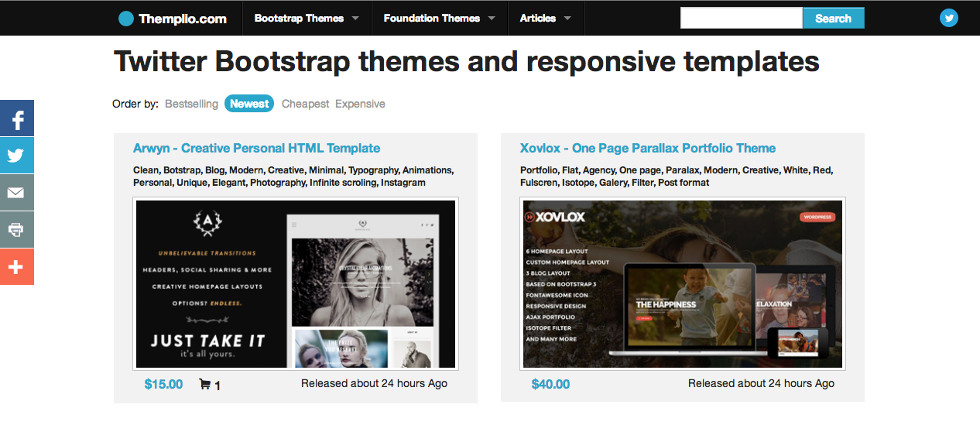Expand the Bootstrap Themes dropdown arrow
980x425 pixels.
(x=355, y=18)
